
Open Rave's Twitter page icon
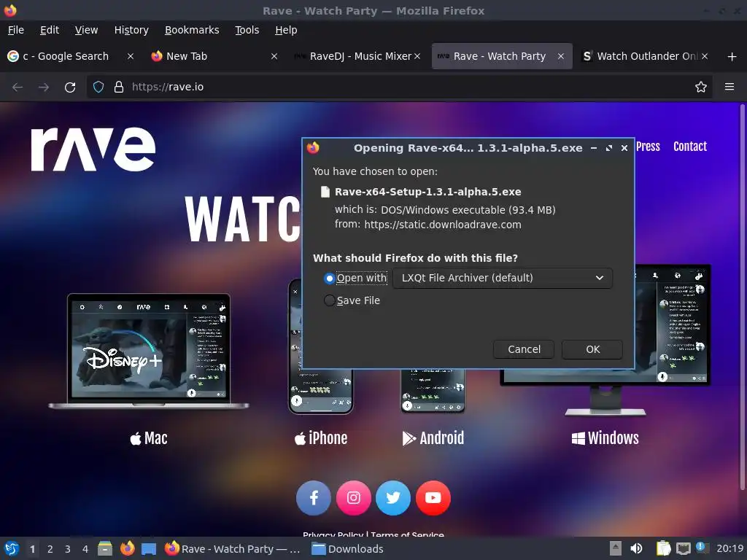click(x=393, y=498)
